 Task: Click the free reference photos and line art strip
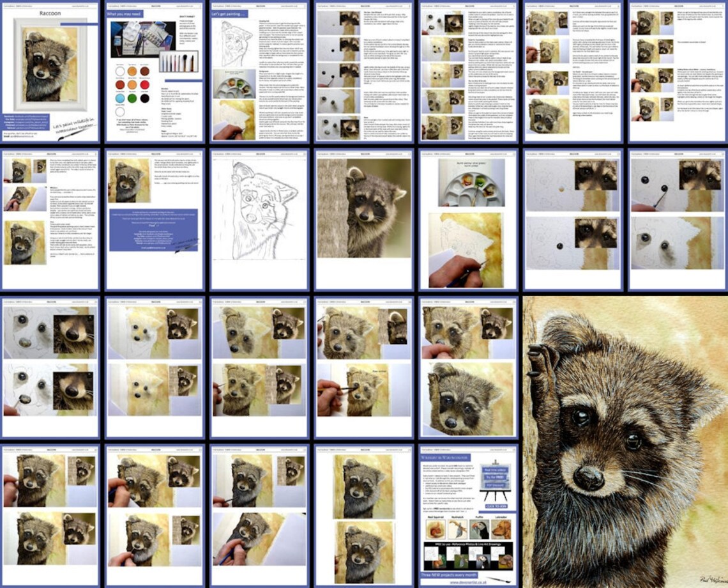pos(469,556)
